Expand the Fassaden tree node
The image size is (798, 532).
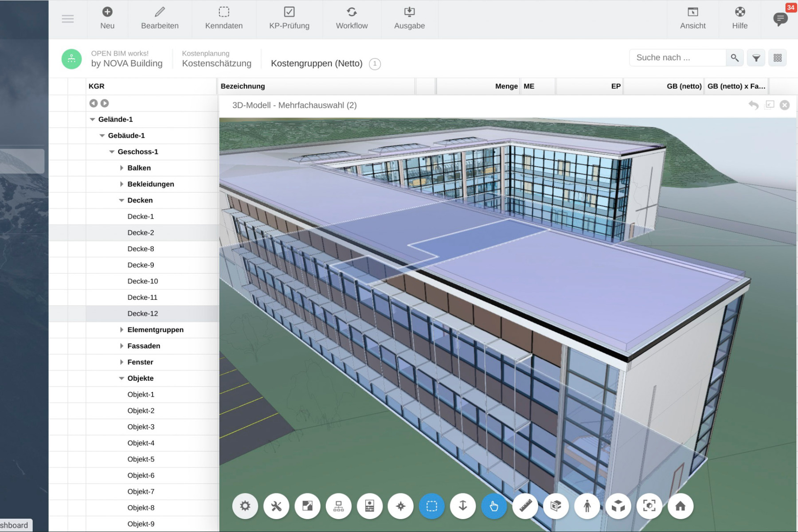pyautogui.click(x=121, y=346)
